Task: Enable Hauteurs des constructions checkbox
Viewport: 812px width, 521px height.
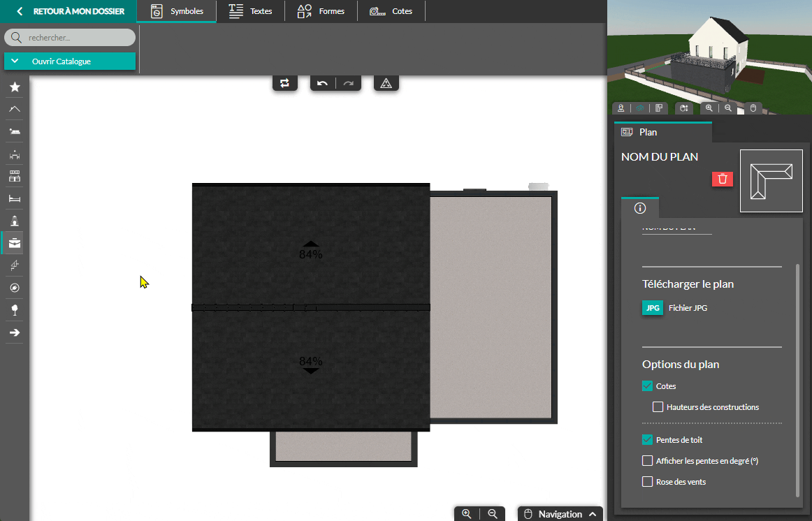Action: coord(658,407)
